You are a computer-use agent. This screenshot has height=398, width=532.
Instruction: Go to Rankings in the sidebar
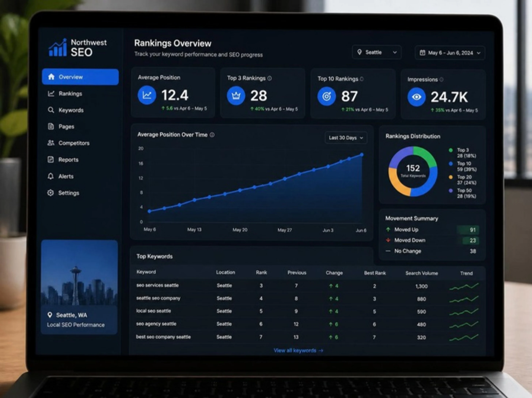70,94
